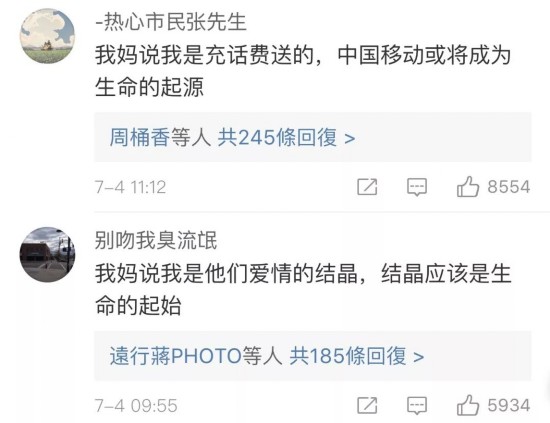Tap the comment text about 中国移动
This screenshot has height=423, width=550.
pos(303,71)
